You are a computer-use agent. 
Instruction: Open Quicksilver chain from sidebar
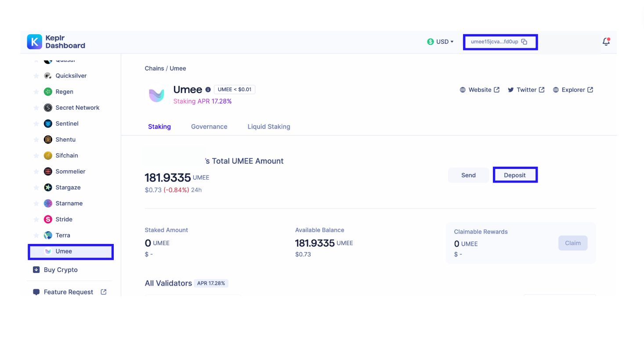tap(71, 76)
